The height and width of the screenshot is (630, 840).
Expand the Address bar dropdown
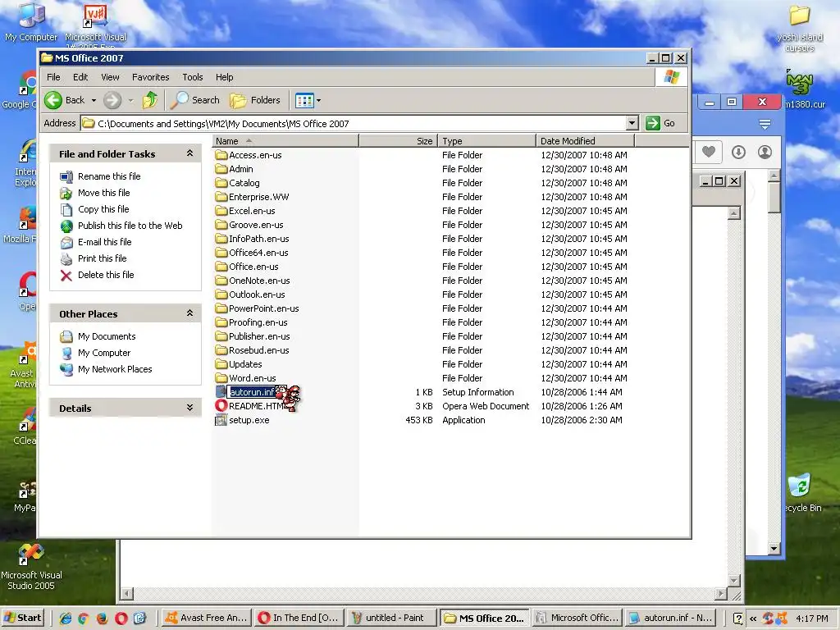pos(632,123)
